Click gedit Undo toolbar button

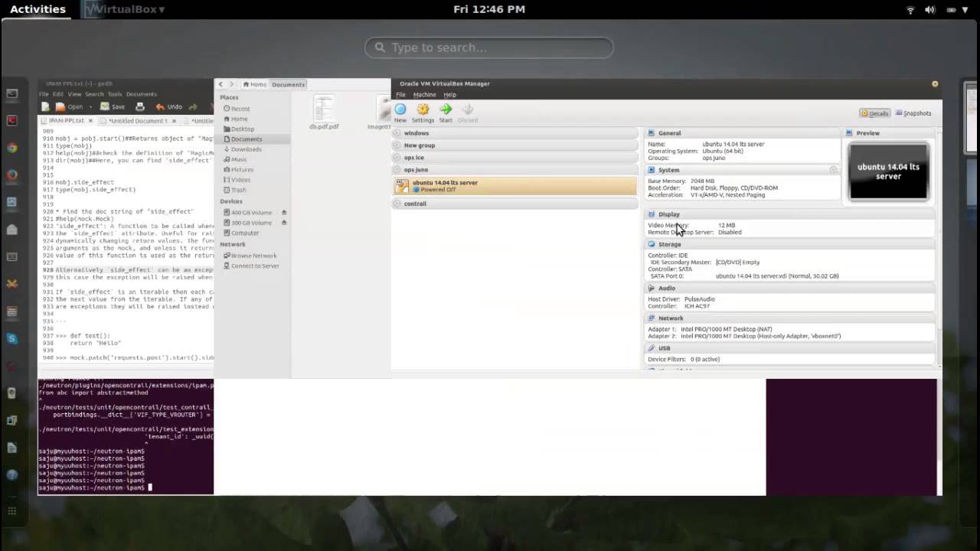pos(168,107)
